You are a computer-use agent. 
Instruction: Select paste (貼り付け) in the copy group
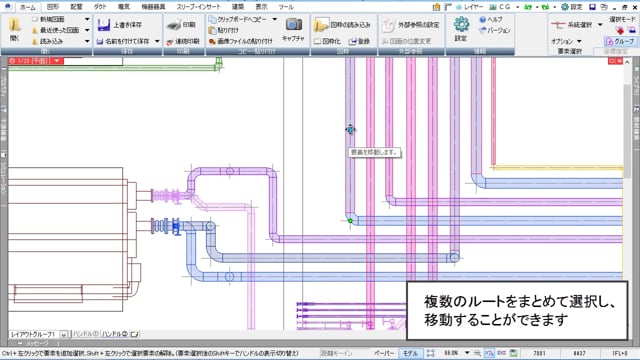coord(224,30)
